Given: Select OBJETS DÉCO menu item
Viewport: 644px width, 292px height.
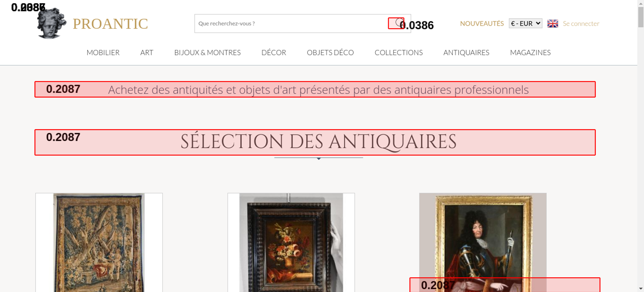Looking at the screenshot, I should 330,52.
